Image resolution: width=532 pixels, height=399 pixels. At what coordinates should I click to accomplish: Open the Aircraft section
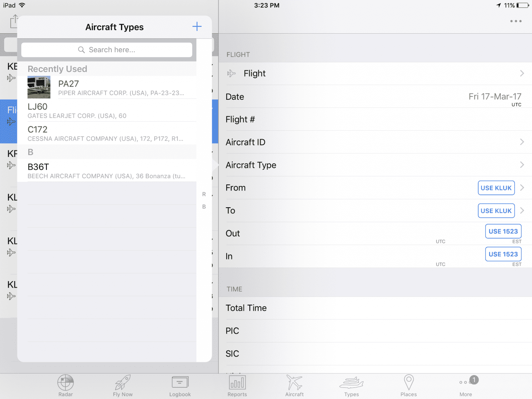click(x=294, y=385)
